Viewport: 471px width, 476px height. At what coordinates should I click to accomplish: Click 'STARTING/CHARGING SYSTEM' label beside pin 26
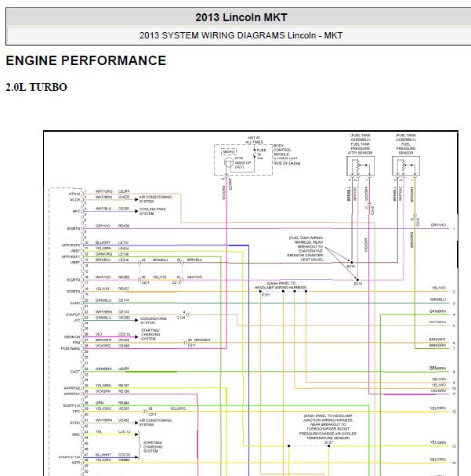150,335
